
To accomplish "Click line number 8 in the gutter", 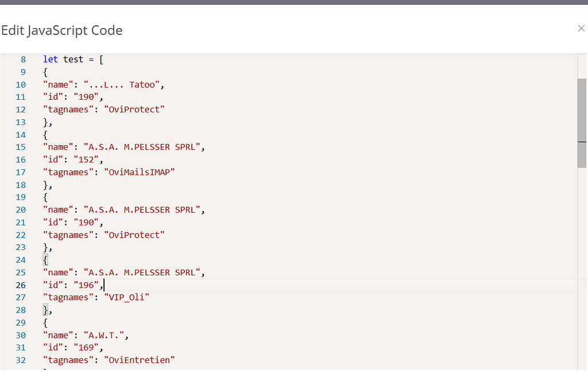I will click(x=23, y=59).
